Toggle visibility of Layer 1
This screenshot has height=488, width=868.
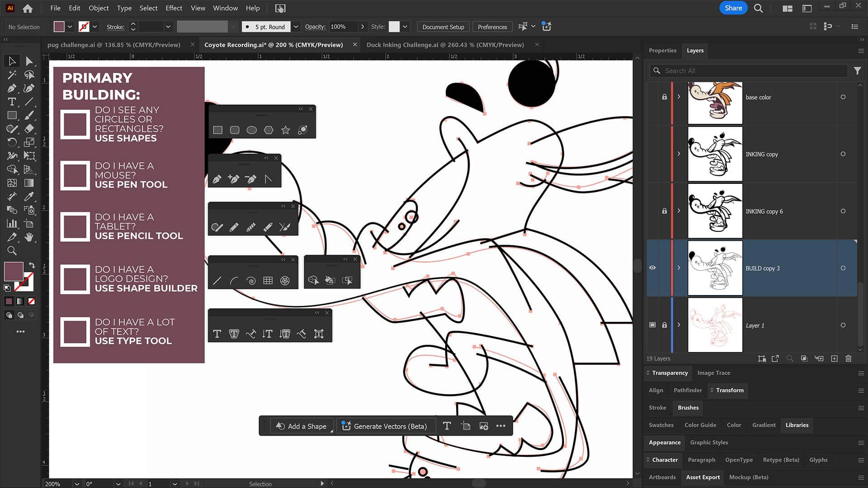[x=652, y=325]
